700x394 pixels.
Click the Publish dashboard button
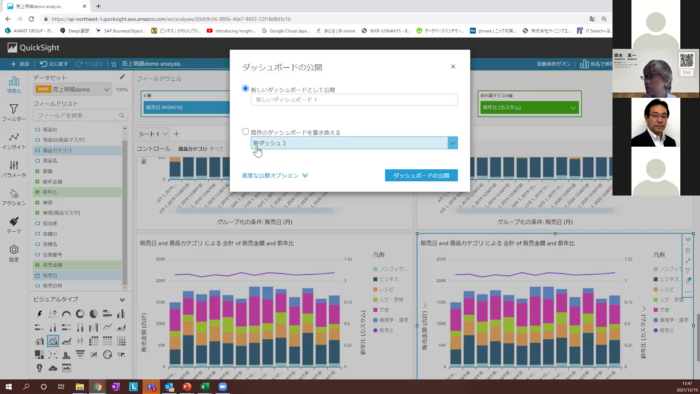pos(421,175)
